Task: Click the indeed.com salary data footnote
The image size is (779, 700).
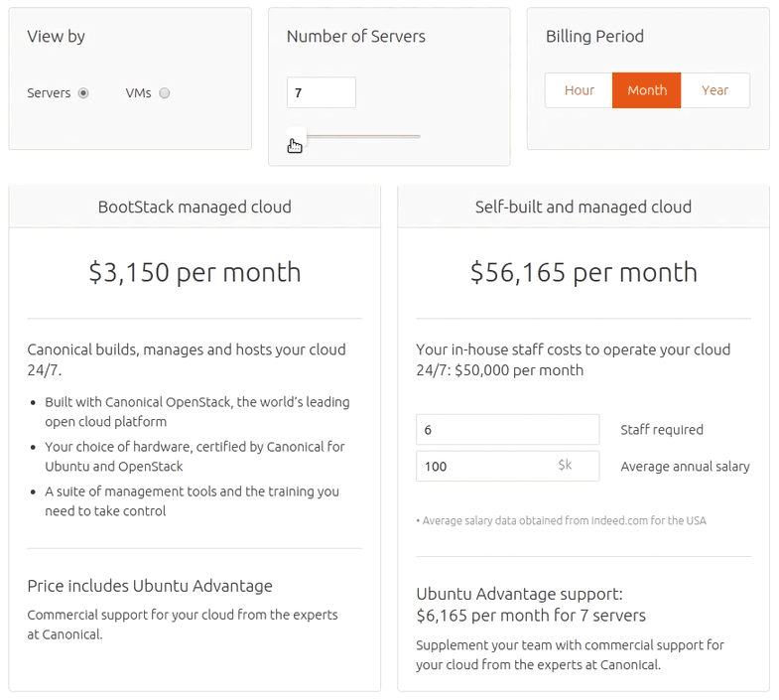Action: (562, 520)
